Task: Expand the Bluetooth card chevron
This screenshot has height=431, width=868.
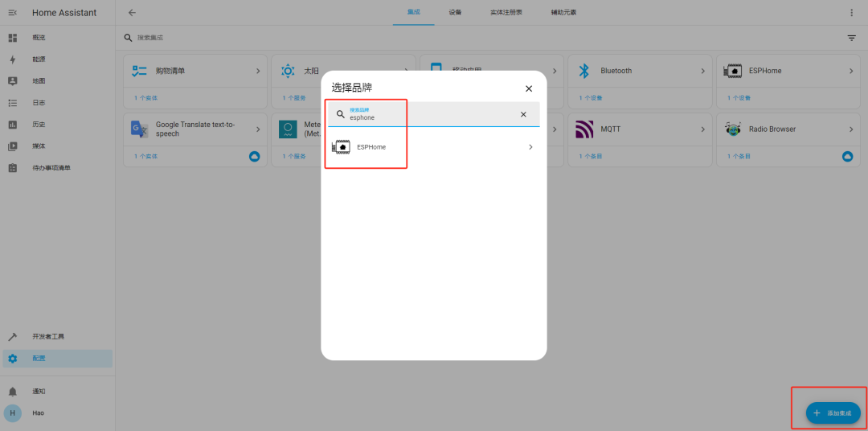Action: tap(703, 71)
